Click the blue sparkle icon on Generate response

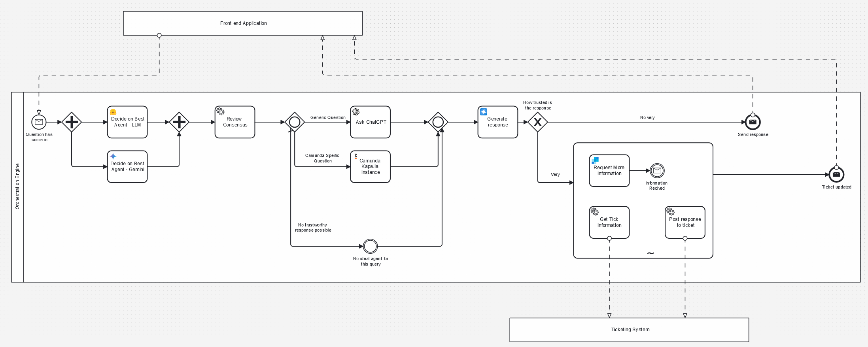(x=484, y=112)
